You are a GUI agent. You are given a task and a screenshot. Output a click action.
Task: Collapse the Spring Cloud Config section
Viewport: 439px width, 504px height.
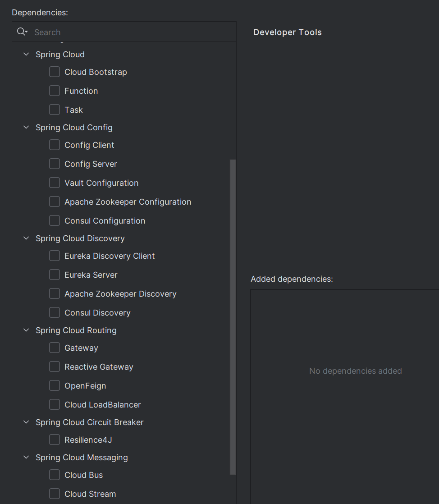26,128
